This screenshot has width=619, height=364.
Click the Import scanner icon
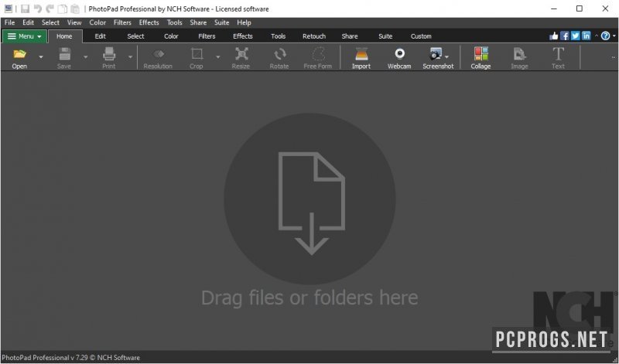[x=361, y=53]
